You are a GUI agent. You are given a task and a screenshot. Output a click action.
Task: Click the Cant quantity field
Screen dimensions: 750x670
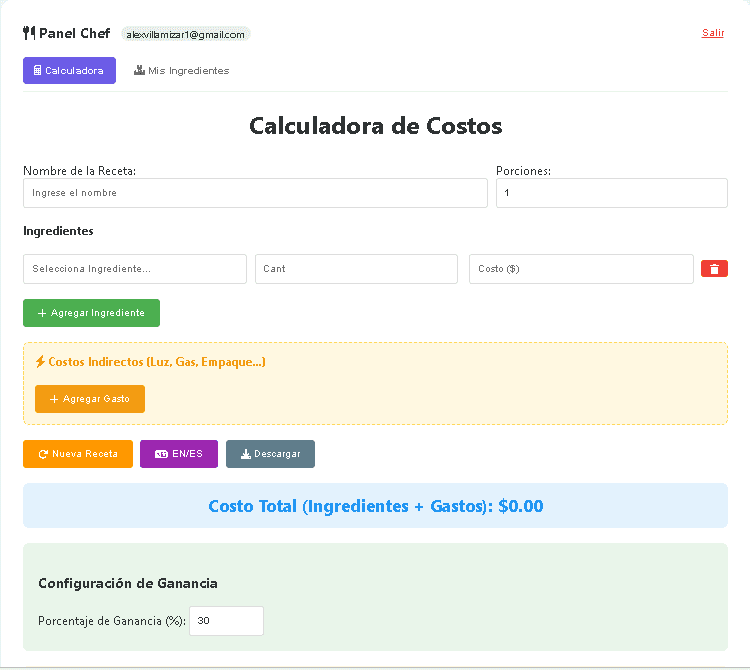[x=356, y=269]
